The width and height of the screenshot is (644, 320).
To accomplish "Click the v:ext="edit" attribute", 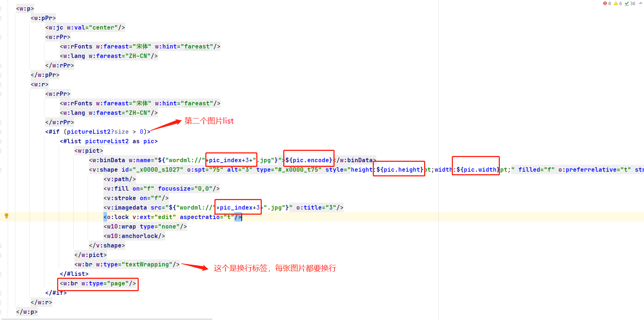I will [154, 217].
